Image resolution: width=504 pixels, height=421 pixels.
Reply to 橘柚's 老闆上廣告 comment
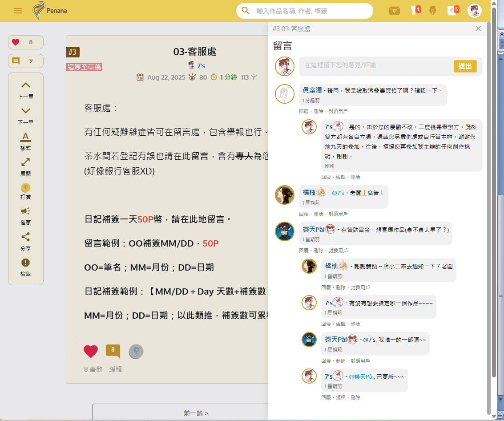coord(304,214)
